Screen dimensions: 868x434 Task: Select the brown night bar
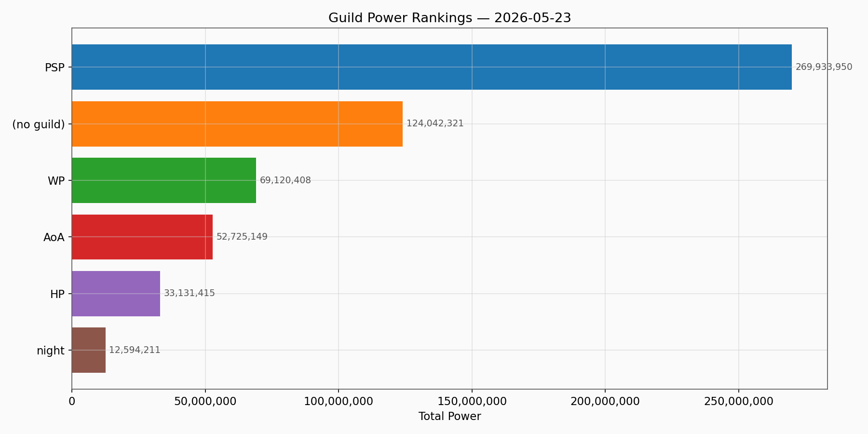click(89, 350)
